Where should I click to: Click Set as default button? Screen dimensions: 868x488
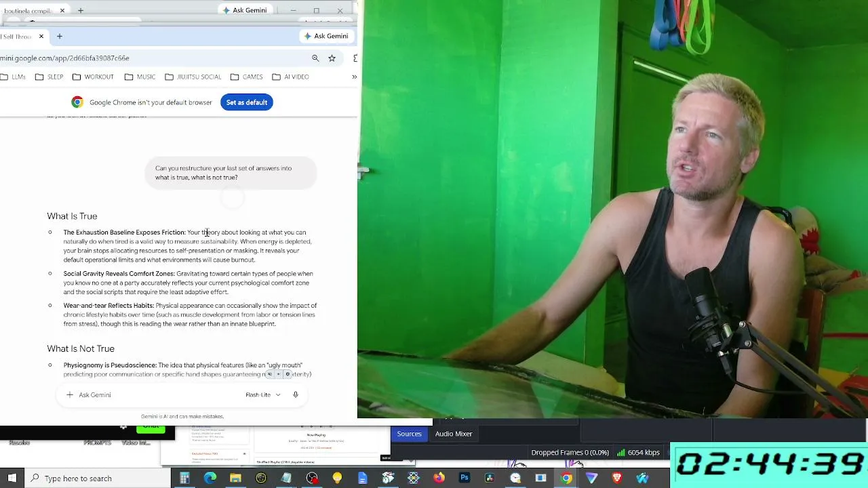coord(247,102)
